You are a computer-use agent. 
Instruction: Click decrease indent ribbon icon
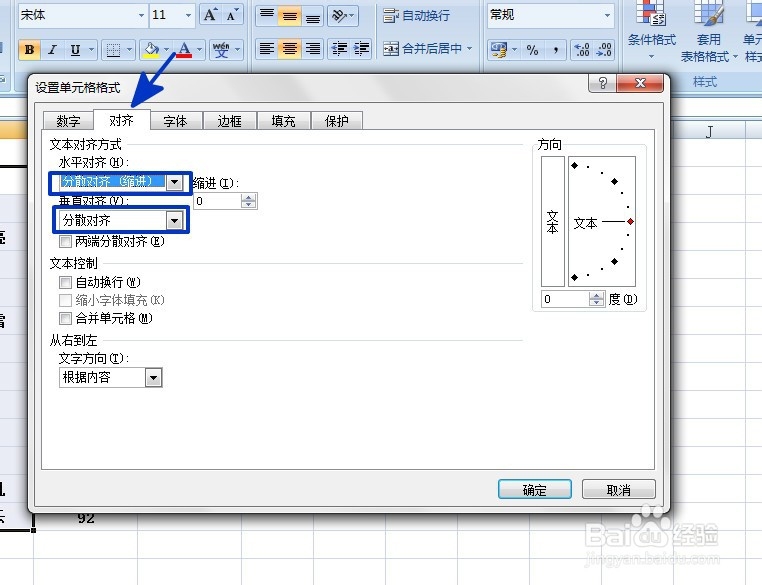[x=339, y=49]
